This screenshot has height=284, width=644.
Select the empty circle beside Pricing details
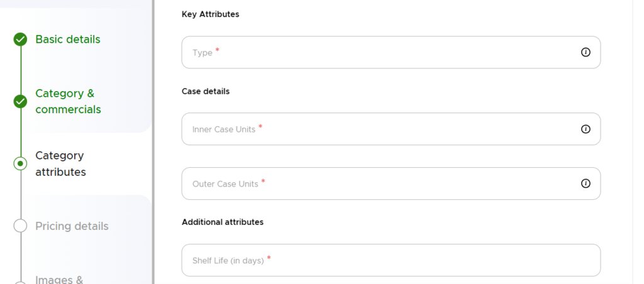(x=20, y=226)
